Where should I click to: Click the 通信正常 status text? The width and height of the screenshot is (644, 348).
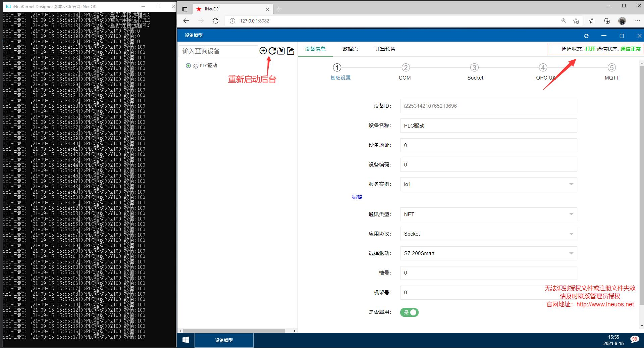tap(631, 49)
